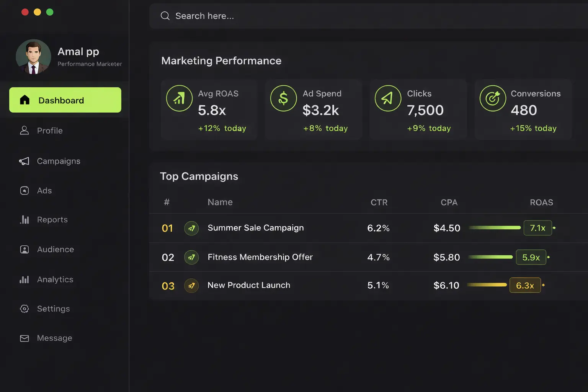Click the dollar sign icon on Ad Spend card
This screenshot has height=392, width=588.
click(x=283, y=98)
